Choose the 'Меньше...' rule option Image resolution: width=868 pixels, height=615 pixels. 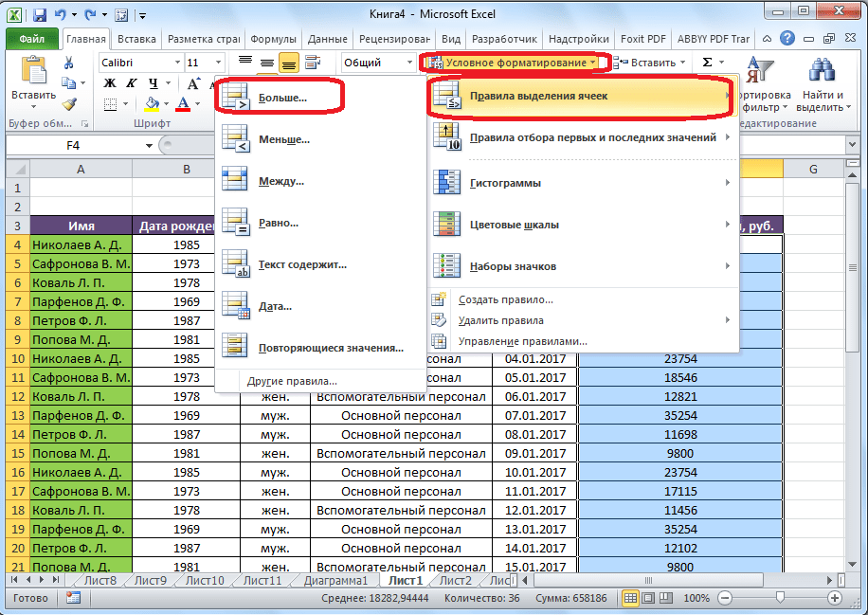coord(284,139)
